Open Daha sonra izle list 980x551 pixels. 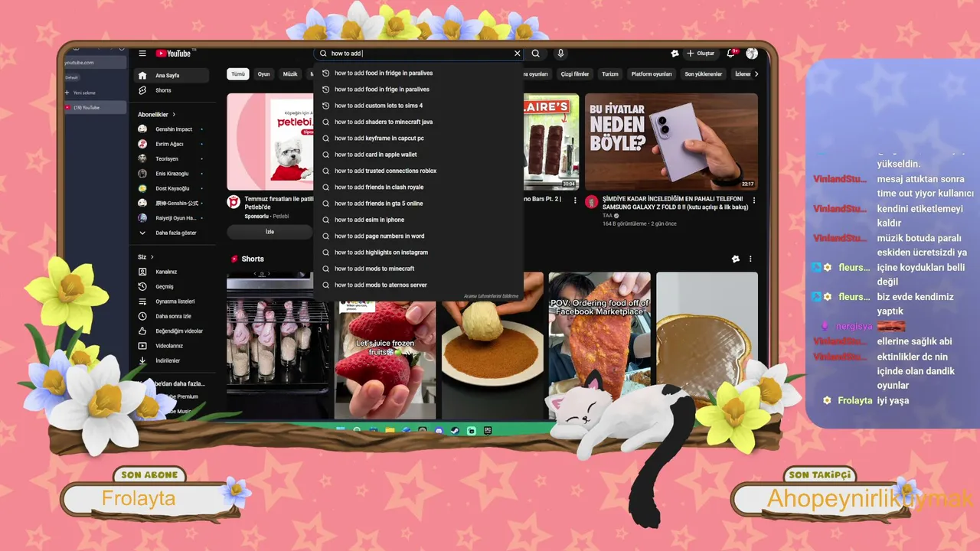click(x=170, y=316)
